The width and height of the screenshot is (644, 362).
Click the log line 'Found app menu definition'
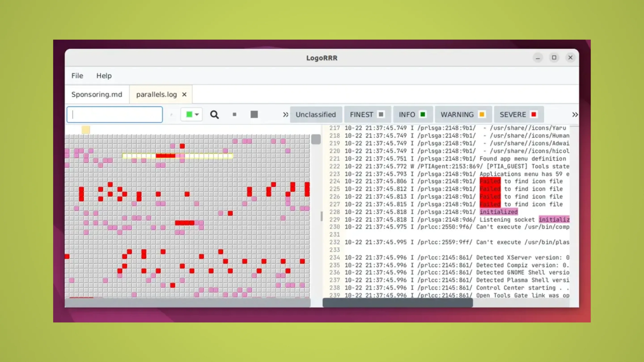(455, 159)
